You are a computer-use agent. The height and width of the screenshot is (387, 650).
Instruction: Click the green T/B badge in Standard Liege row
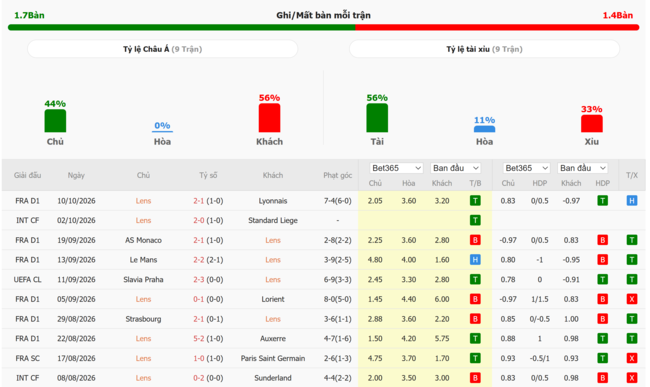coord(475,220)
